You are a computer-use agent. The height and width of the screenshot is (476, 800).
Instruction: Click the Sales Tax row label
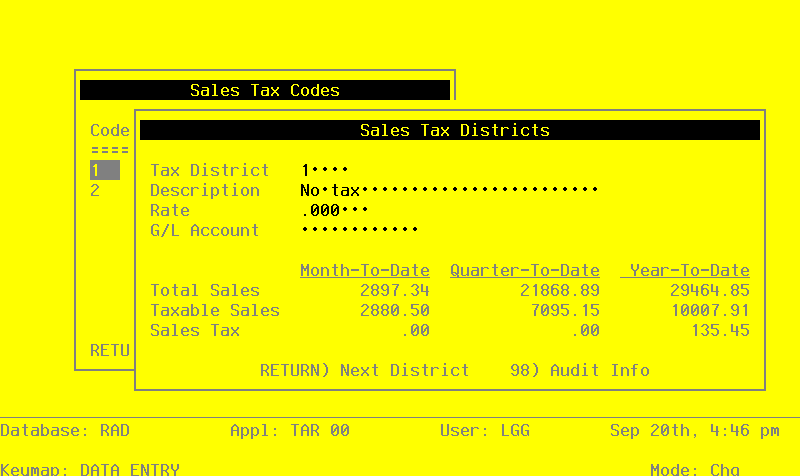pos(195,331)
